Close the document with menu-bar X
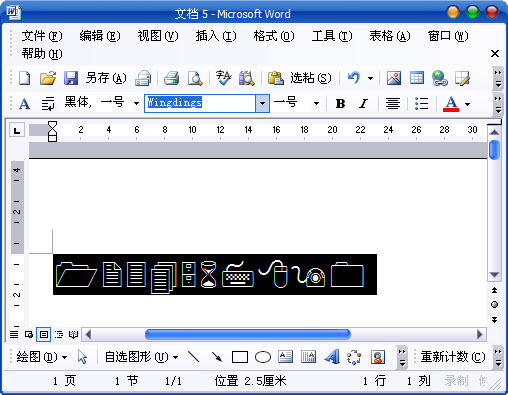The image size is (508, 395). 495,53
